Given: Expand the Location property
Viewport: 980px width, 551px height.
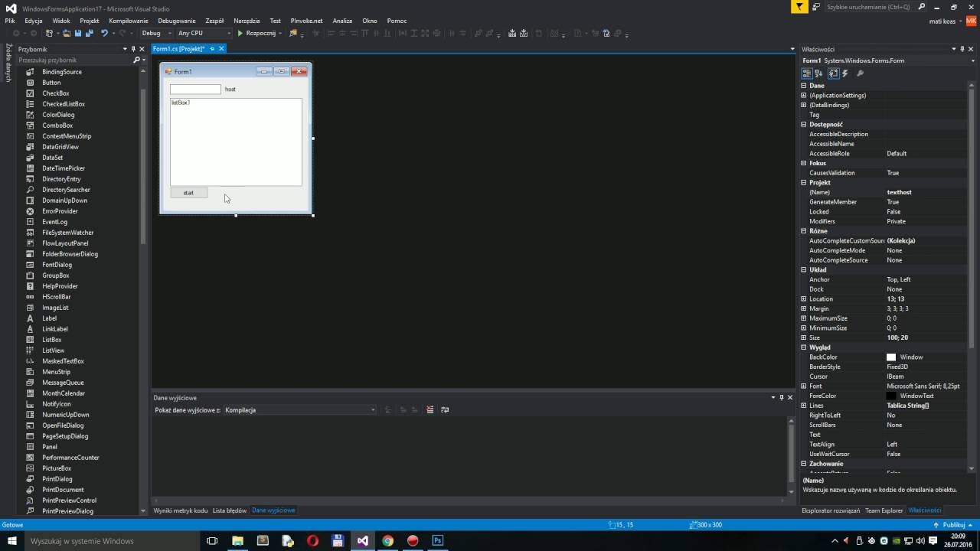Looking at the screenshot, I should [x=804, y=298].
